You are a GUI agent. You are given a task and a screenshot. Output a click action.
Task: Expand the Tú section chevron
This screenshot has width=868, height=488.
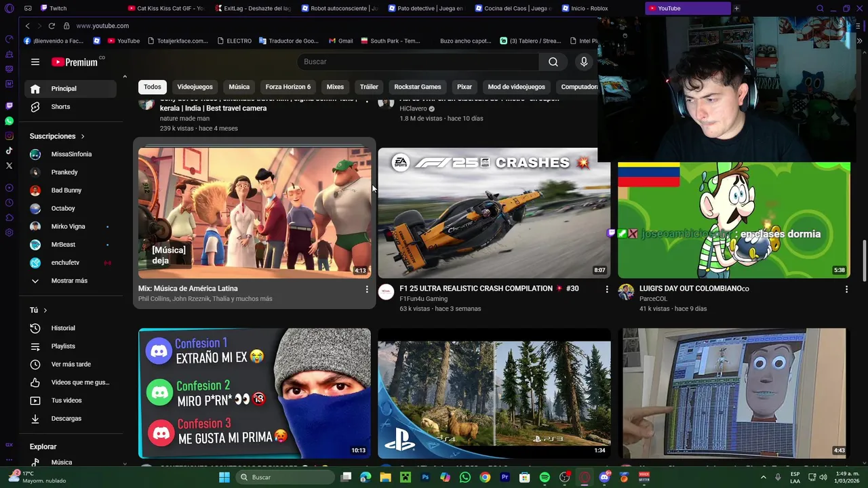45,310
